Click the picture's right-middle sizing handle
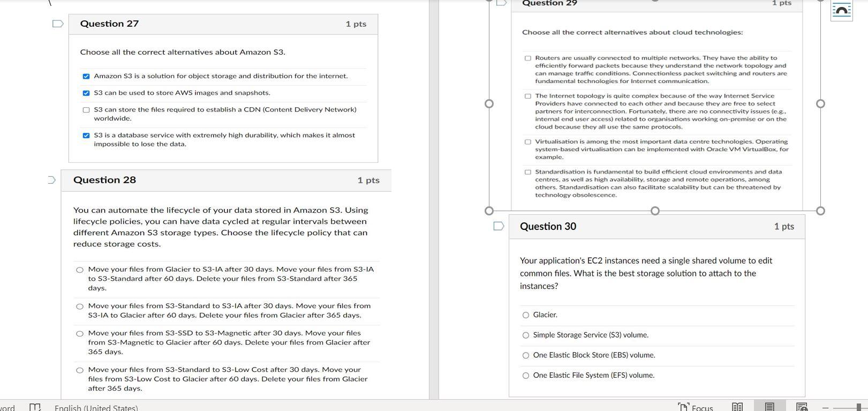 pos(820,103)
